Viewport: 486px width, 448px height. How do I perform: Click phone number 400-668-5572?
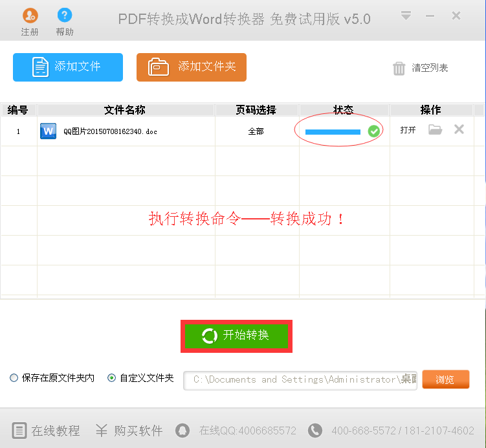click(363, 431)
